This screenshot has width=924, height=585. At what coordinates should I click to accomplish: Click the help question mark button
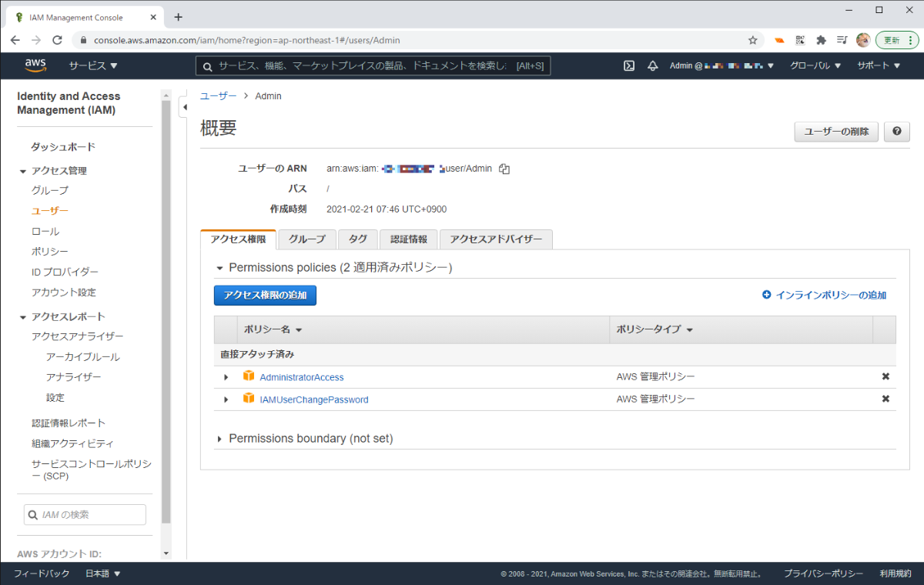pos(897,132)
